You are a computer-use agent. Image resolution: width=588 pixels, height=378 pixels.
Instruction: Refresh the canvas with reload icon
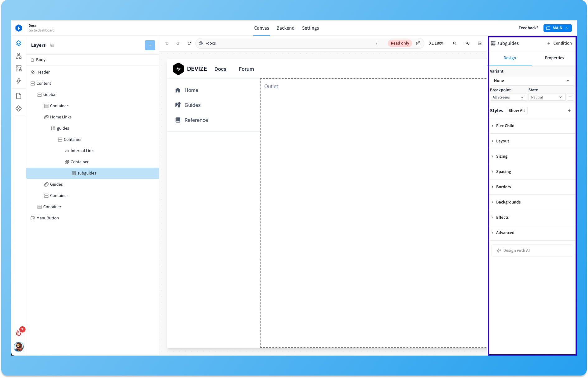coord(189,43)
